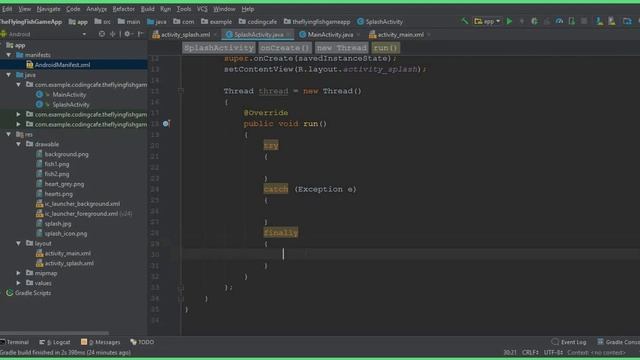640x360 pixels.
Task: Collapse the res folder
Action: point(9,134)
